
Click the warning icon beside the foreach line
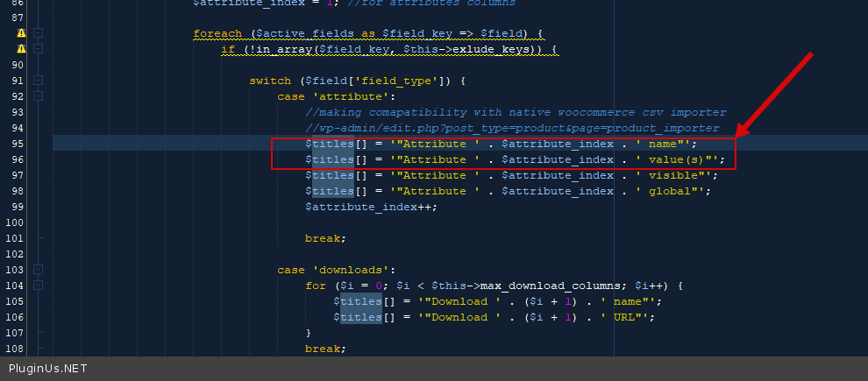21,34
